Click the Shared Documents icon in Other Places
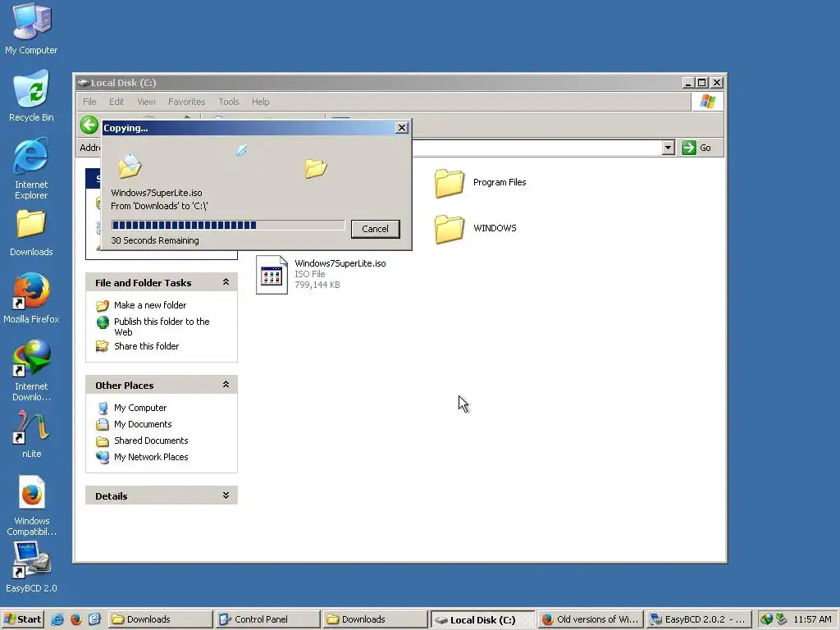The image size is (840, 630). tap(103, 441)
